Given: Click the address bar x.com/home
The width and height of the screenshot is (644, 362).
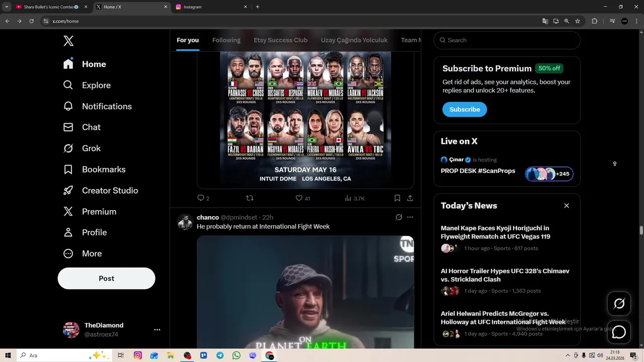Looking at the screenshot, I should (x=65, y=21).
